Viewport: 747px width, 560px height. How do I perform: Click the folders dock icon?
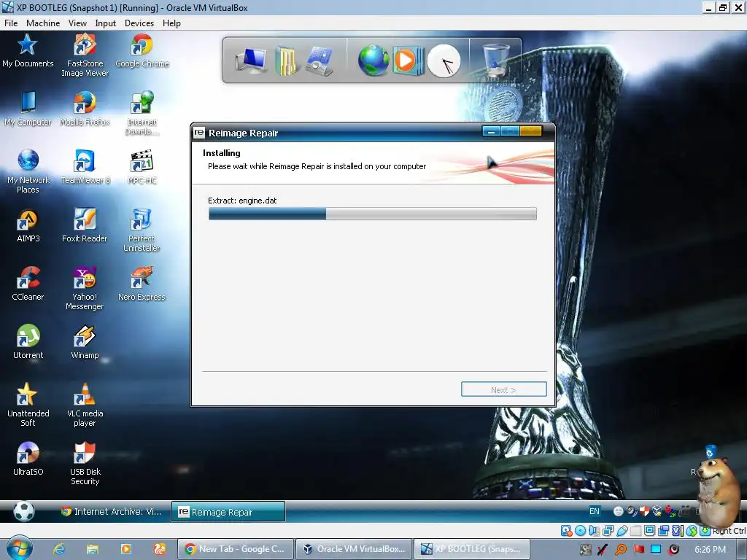click(286, 61)
